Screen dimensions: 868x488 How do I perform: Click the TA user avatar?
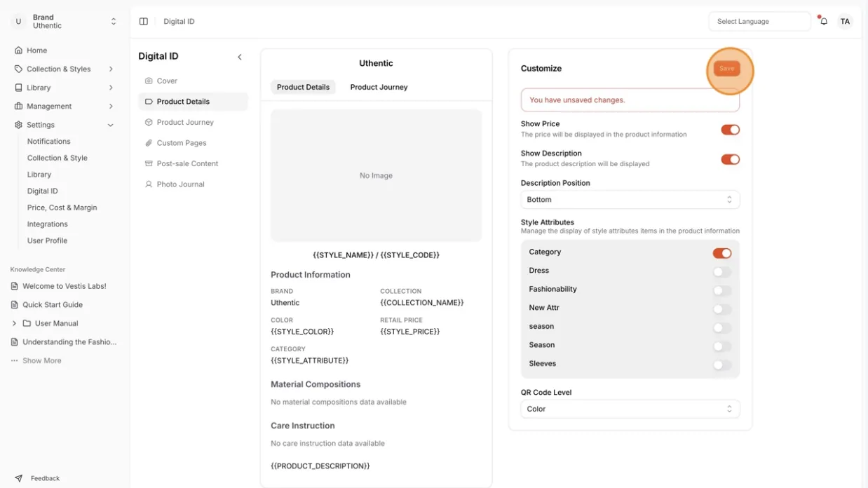click(845, 22)
